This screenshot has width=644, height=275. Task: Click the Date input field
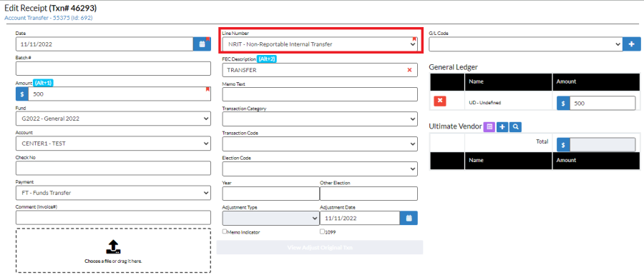tap(104, 44)
